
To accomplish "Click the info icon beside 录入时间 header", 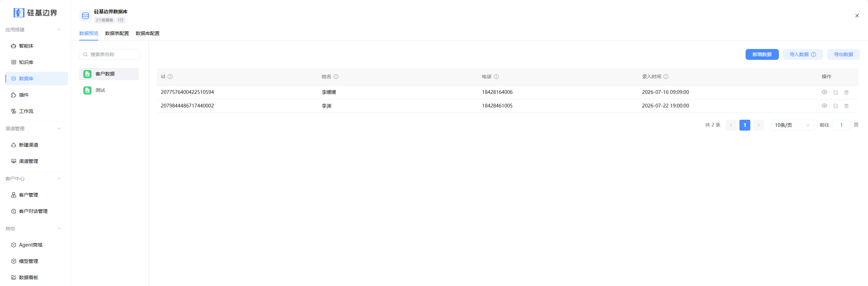I will click(x=666, y=77).
